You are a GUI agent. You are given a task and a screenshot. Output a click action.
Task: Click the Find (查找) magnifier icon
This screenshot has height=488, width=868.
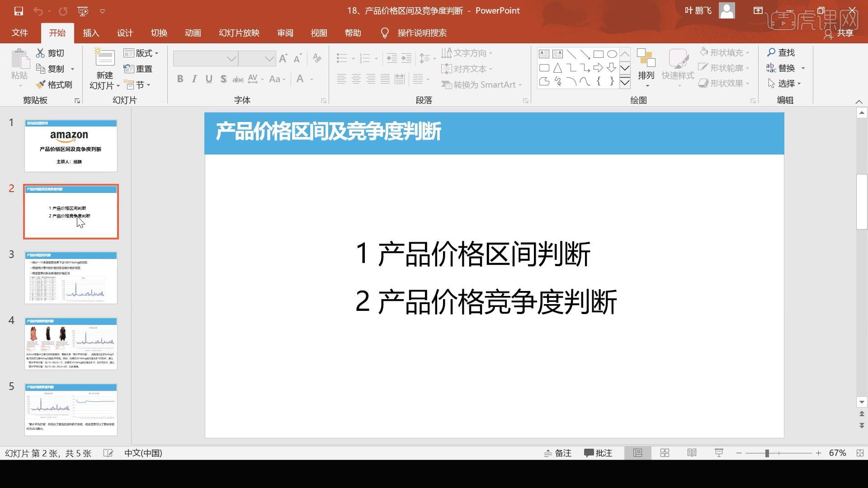(x=771, y=52)
